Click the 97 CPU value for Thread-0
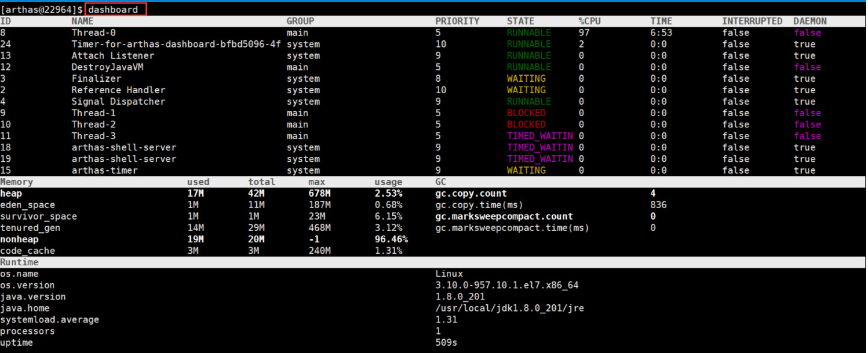 pyautogui.click(x=584, y=32)
